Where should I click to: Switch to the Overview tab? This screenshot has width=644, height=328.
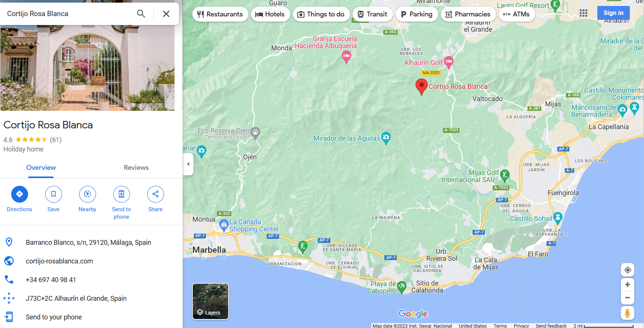[x=41, y=168]
